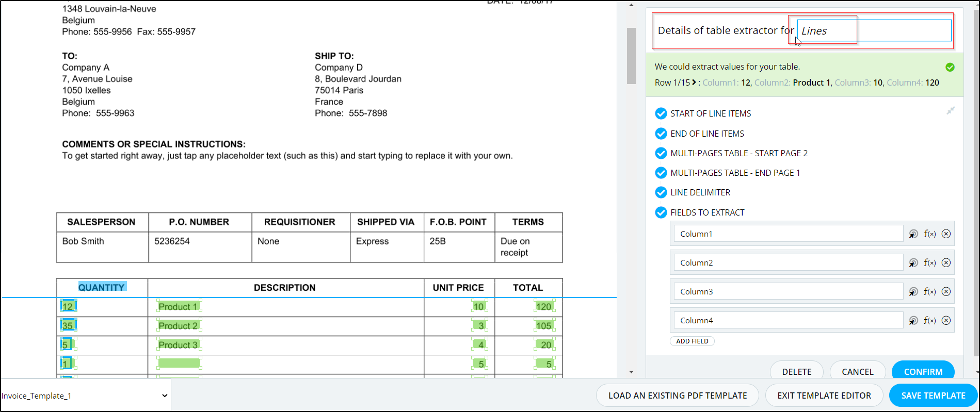
Task: Click the Lines extractor name field
Action: pyautogui.click(x=874, y=30)
